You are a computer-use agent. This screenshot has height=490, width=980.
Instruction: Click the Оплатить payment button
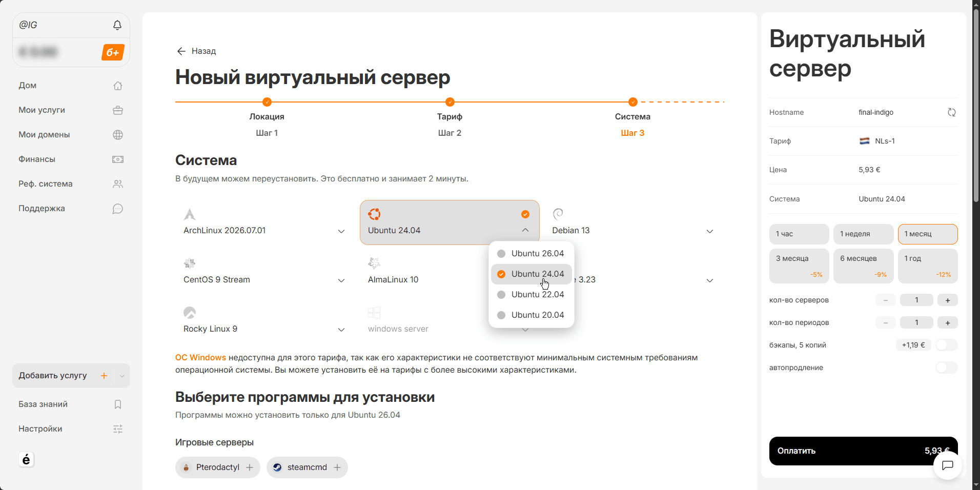click(x=863, y=451)
